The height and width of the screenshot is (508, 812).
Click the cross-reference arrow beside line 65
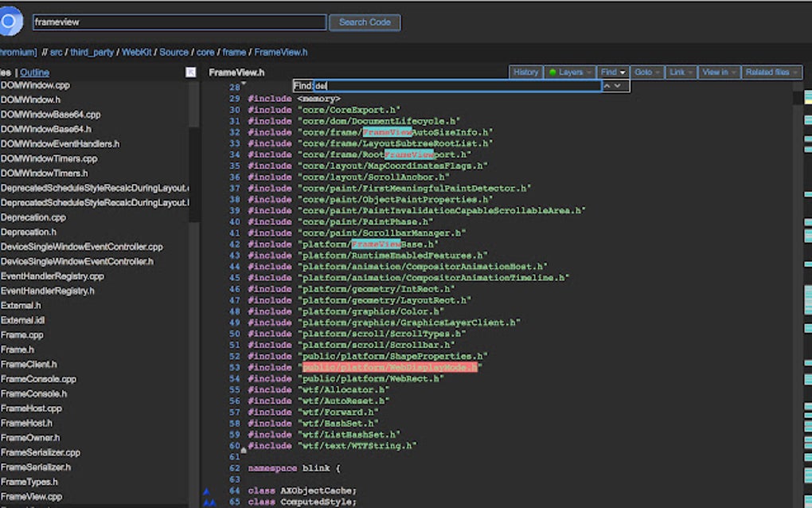click(x=209, y=502)
